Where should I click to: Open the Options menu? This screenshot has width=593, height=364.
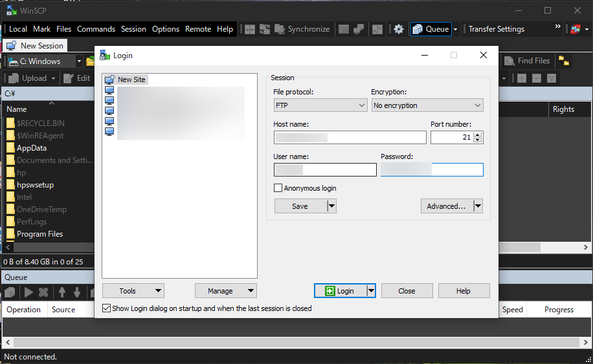point(166,29)
